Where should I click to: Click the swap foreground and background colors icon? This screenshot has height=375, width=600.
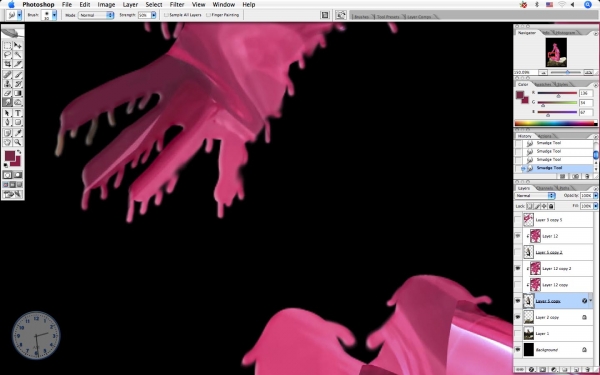[x=19, y=152]
